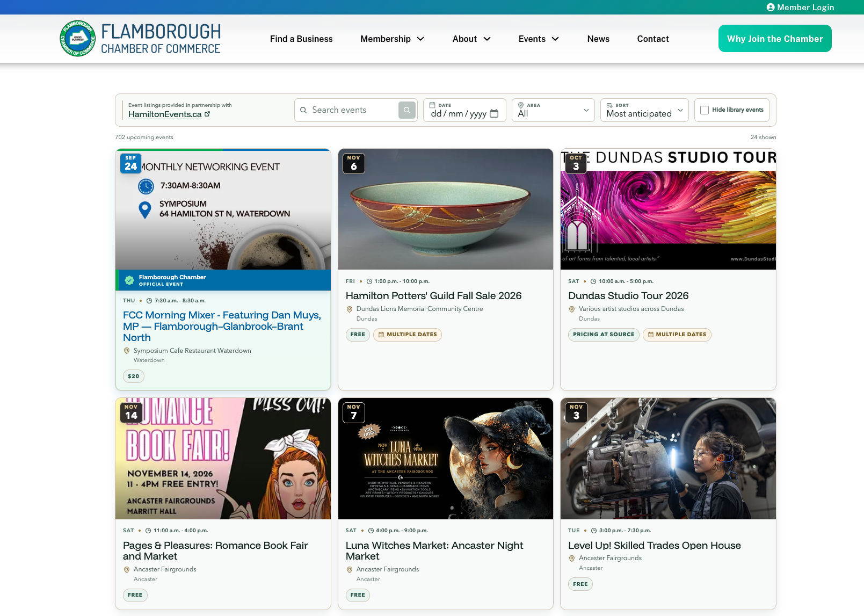Click Why Join the Chamber button
The width and height of the screenshot is (864, 616).
click(775, 39)
